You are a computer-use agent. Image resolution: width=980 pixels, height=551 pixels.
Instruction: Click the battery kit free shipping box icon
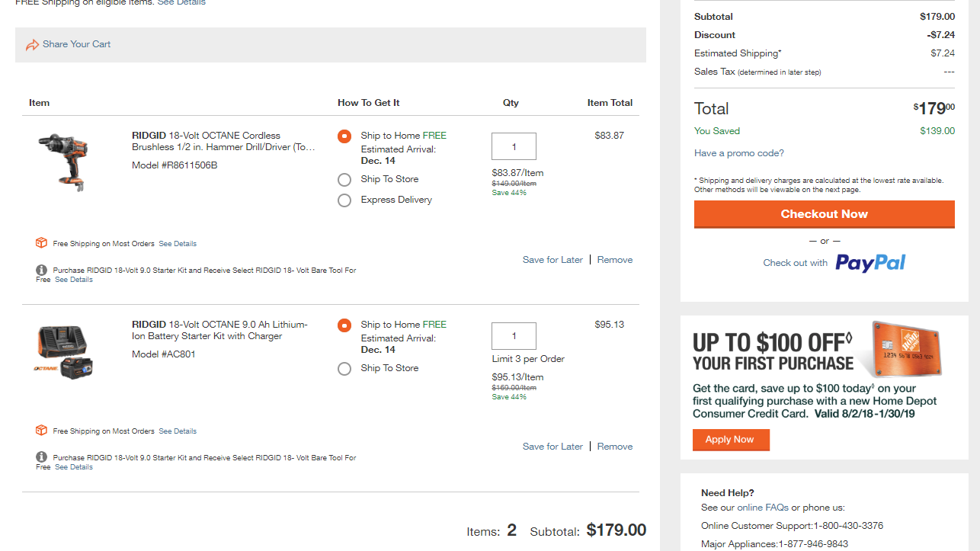pos(42,431)
